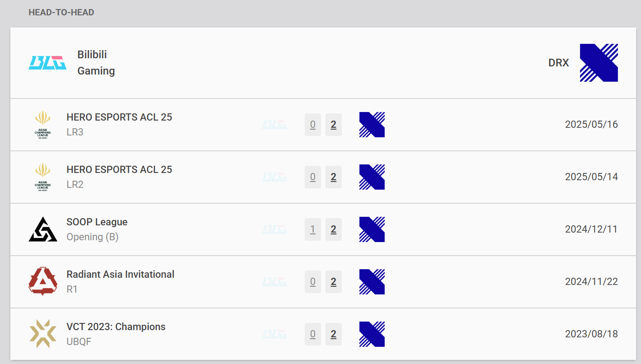This screenshot has width=641, height=364.
Task: Click the faded BLG logo in VCT row
Action: (274, 334)
